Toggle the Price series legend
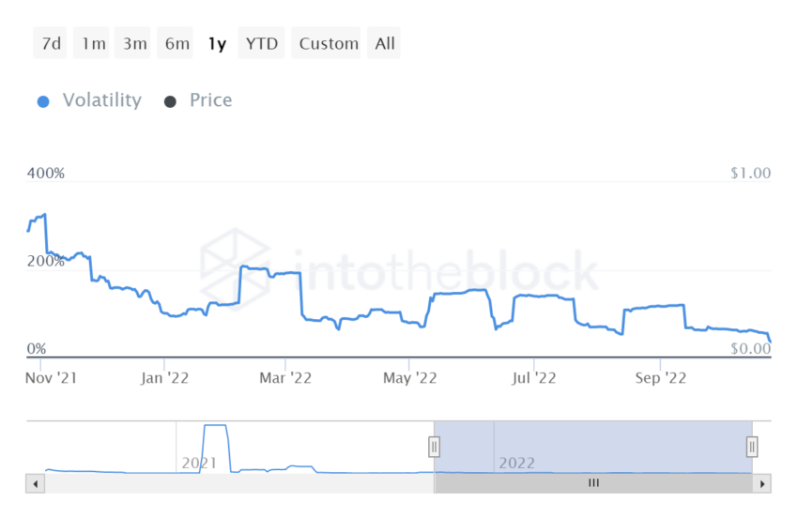The height and width of the screenshot is (532, 798). click(x=210, y=100)
